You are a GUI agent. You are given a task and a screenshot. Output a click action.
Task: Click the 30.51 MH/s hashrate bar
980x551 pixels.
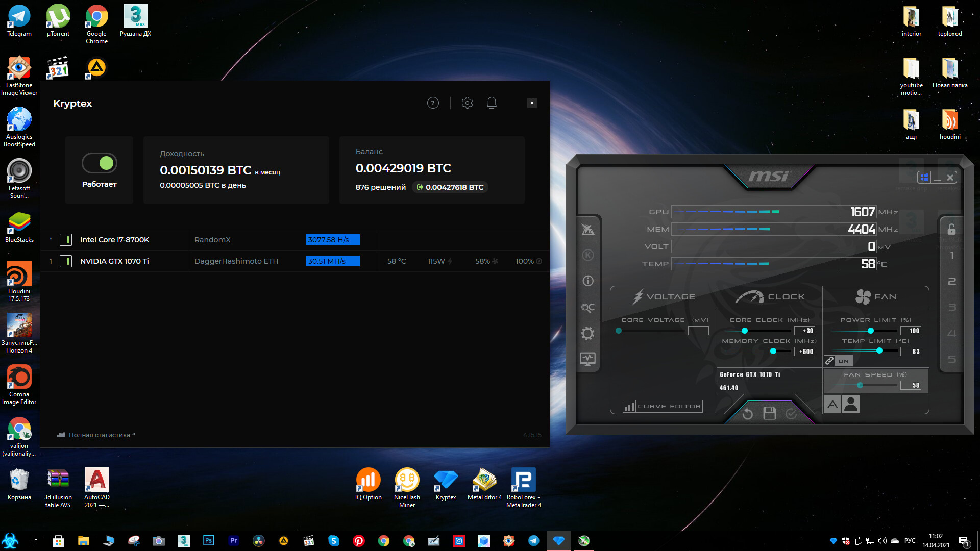click(333, 261)
